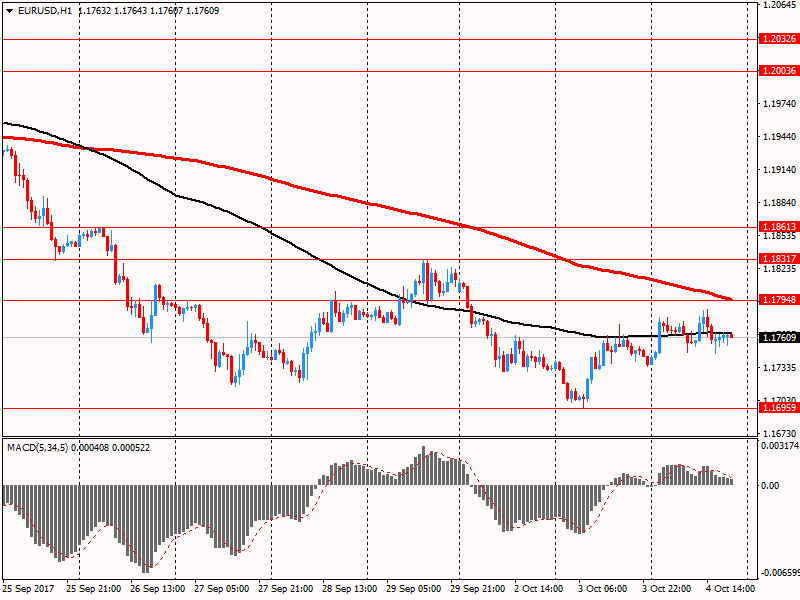The image size is (800, 600).
Task: Click the dropdown arrow beside EURUSD,H1
Action: pyautogui.click(x=9, y=11)
